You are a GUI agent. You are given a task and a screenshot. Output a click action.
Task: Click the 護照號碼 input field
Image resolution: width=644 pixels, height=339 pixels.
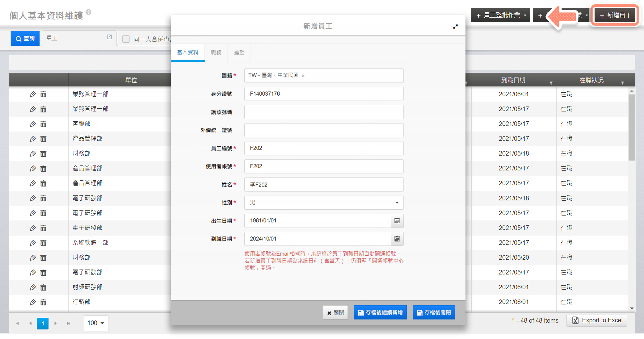(x=324, y=112)
